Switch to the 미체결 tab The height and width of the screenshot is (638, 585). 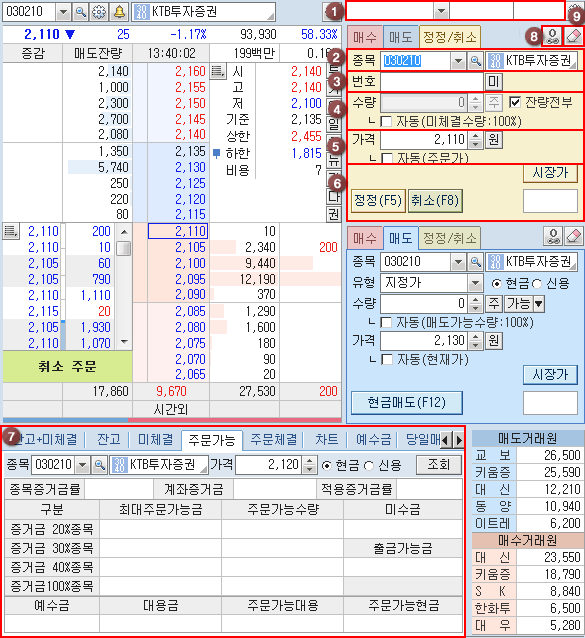click(155, 439)
